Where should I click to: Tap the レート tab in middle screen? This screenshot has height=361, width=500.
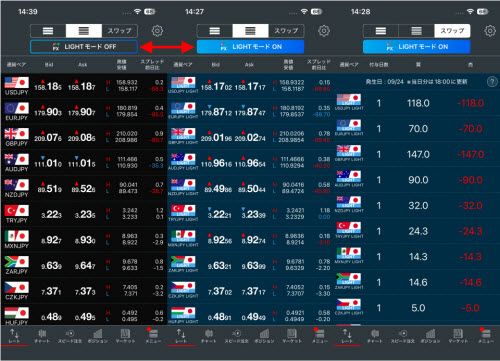[181, 336]
